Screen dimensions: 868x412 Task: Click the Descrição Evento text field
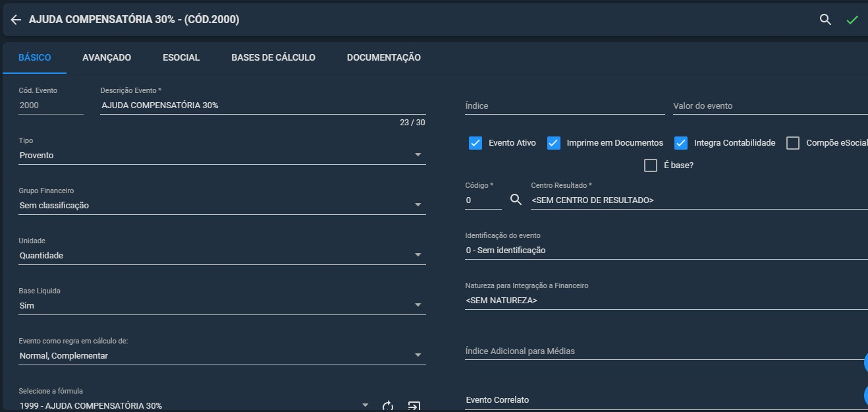tap(263, 105)
